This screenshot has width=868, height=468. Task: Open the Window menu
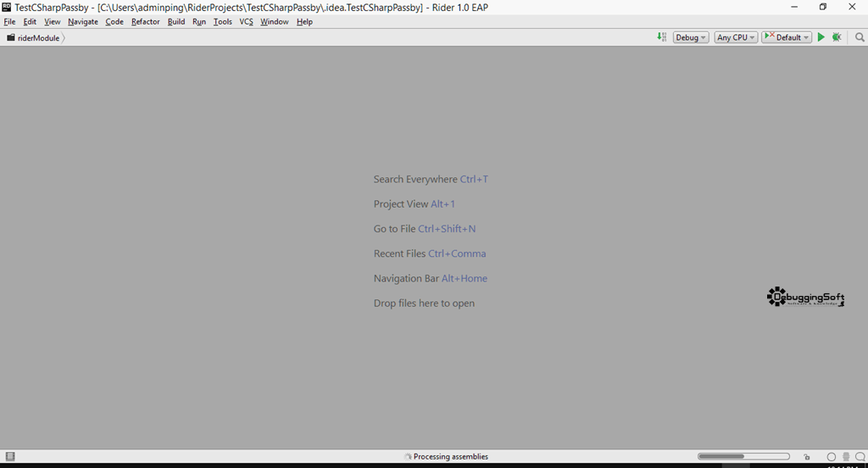274,21
